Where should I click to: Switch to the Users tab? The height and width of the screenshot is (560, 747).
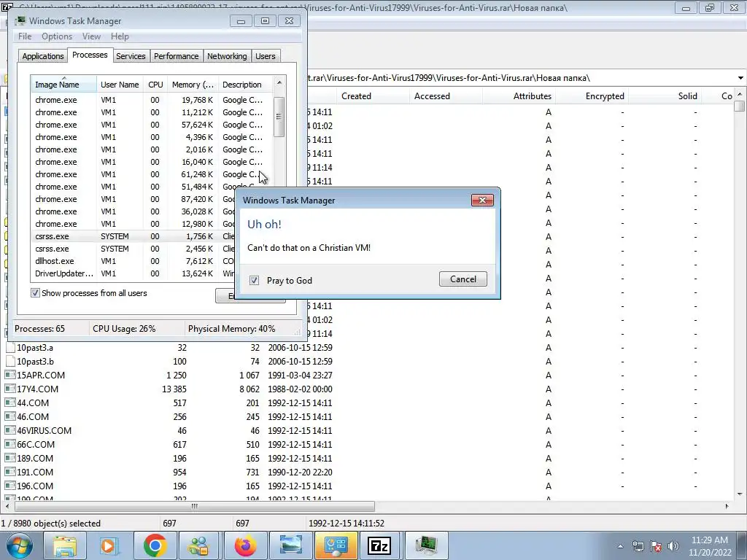265,56
